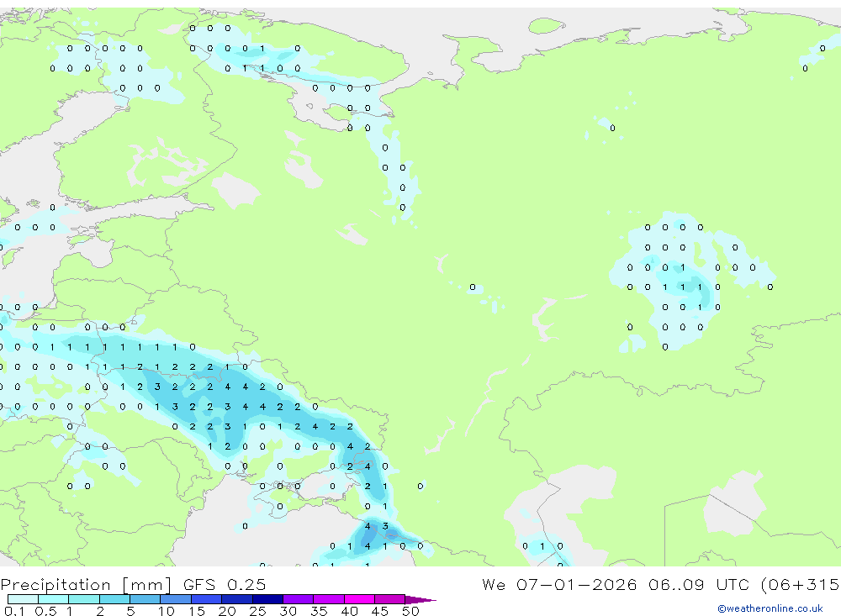This screenshot has height=616, width=841.
Task: Click the 15–20 mm legend color box
Action: pyautogui.click(x=207, y=599)
